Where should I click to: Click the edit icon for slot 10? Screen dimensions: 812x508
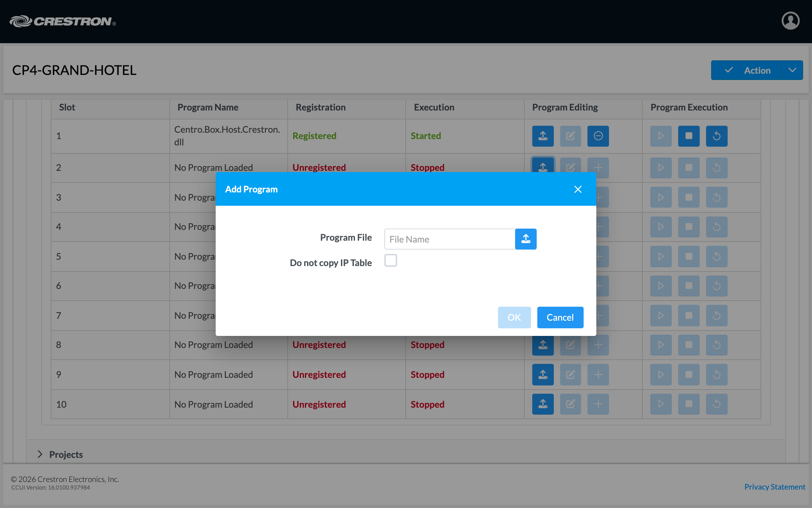pos(570,404)
